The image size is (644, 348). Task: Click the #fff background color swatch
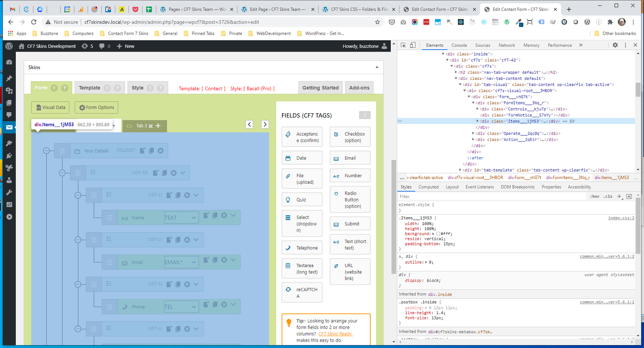(x=438, y=234)
